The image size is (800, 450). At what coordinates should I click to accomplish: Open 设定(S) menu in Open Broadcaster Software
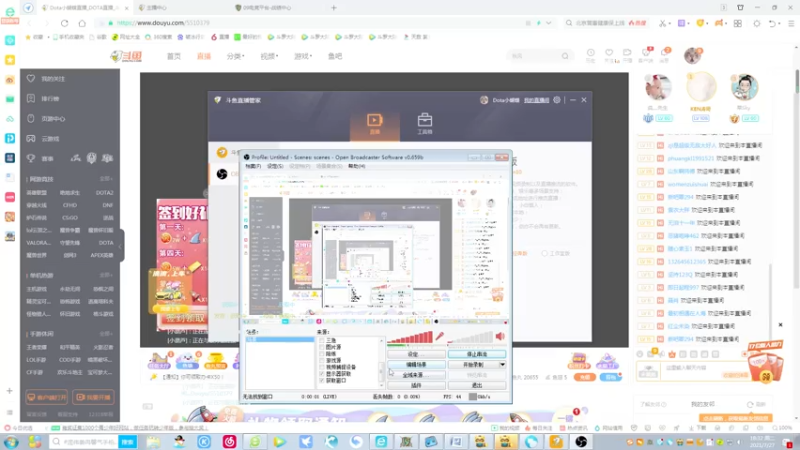tap(275, 166)
